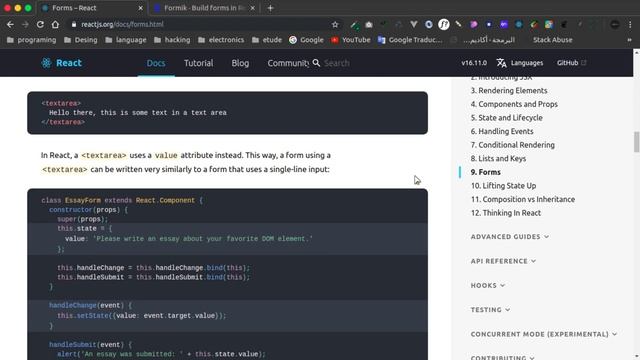The width and height of the screenshot is (640, 360).
Task: Open the Tutorial nav item
Action: [198, 63]
